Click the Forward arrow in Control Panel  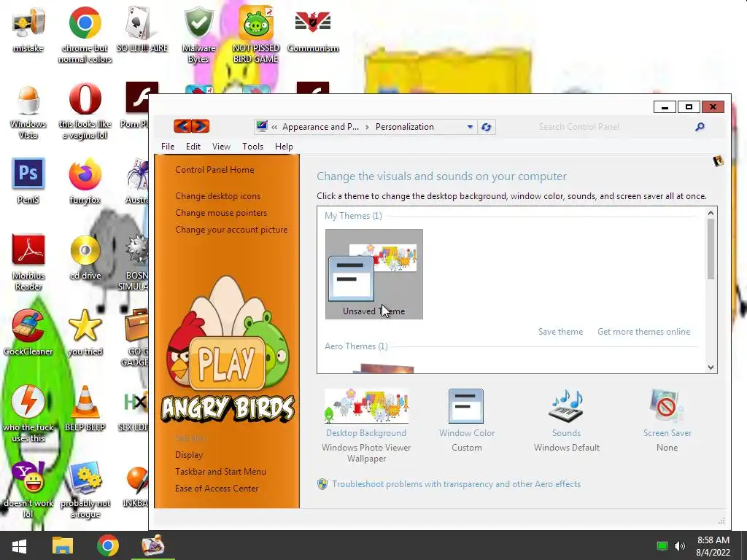tap(201, 126)
